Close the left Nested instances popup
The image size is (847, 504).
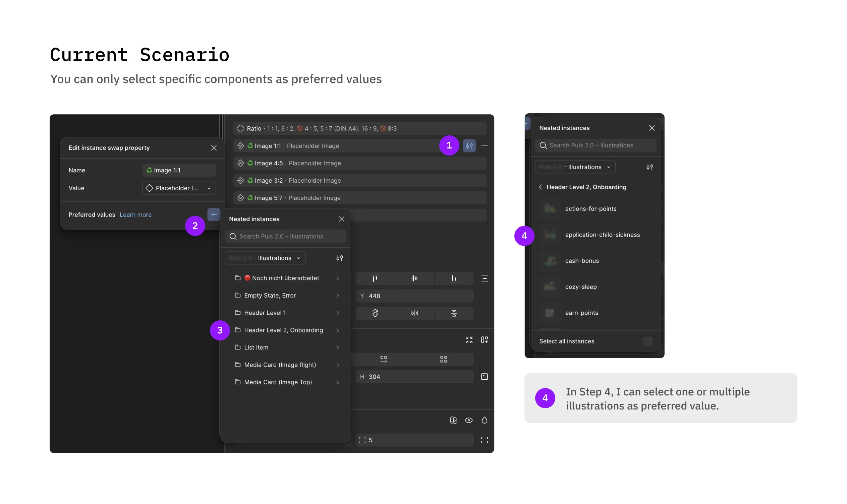click(x=341, y=219)
